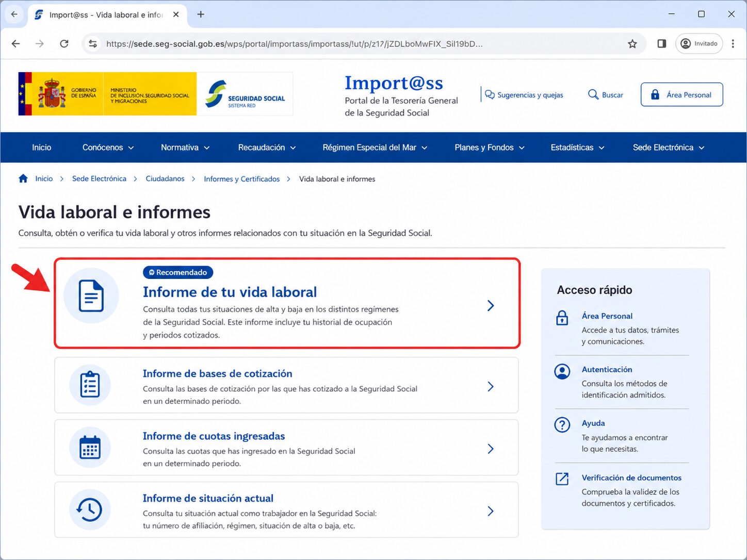The height and width of the screenshot is (560, 747).
Task: Open Autenticación quick access link
Action: [x=607, y=369]
